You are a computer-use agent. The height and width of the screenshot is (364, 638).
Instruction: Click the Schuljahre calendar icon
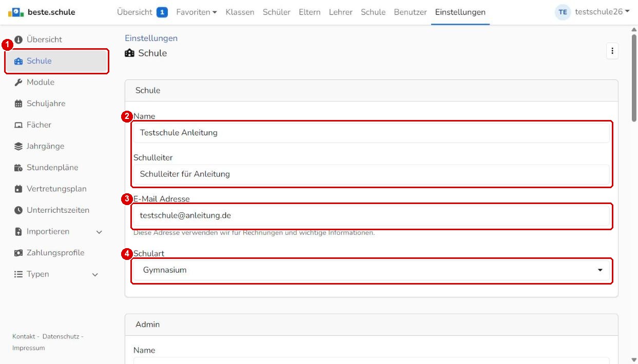tap(18, 104)
